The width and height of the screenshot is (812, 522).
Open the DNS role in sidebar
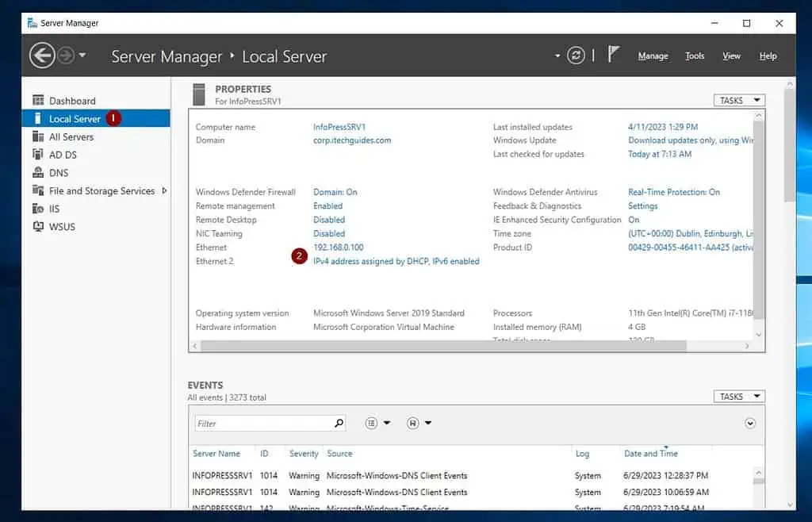[59, 173]
